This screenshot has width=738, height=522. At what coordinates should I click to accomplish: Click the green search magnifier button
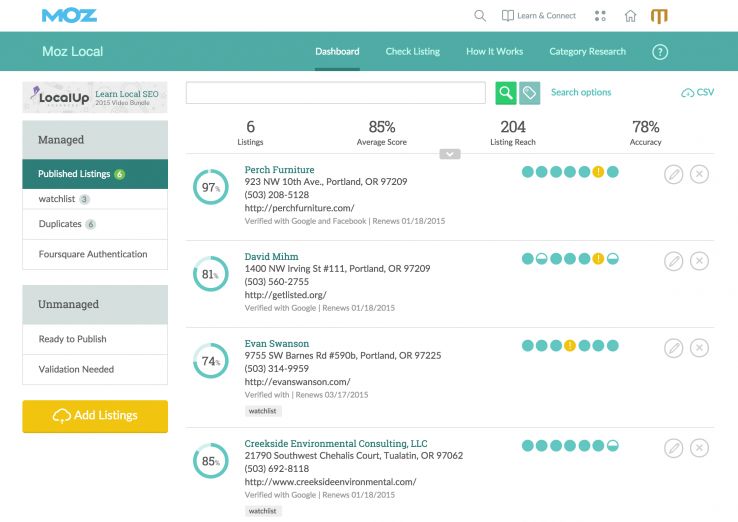click(x=506, y=93)
